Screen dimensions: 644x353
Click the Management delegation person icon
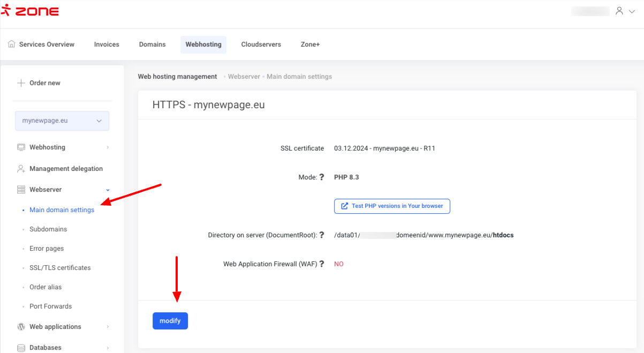[x=21, y=169]
